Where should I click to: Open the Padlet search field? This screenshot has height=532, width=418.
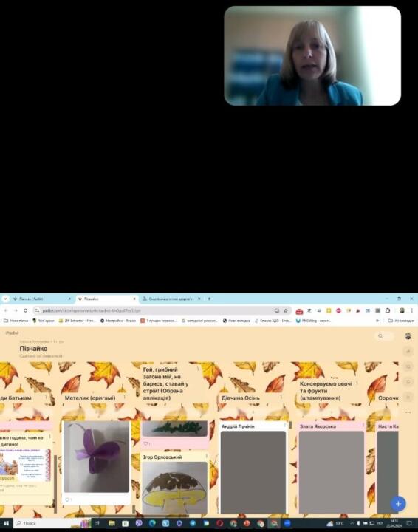tap(384, 336)
